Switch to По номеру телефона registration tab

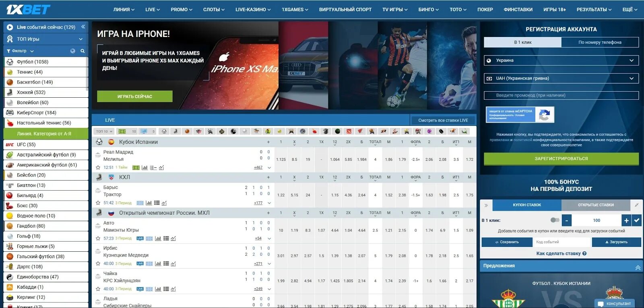pyautogui.click(x=600, y=42)
